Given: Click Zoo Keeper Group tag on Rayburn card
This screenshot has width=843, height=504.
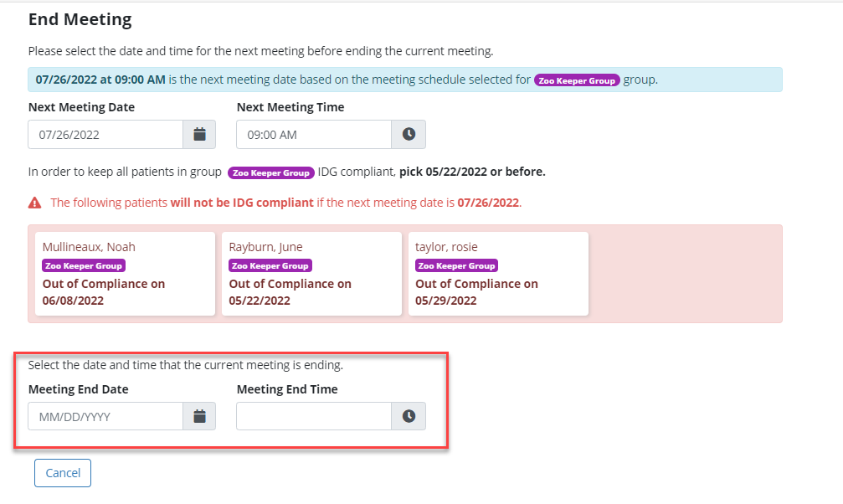Looking at the screenshot, I should coord(270,265).
